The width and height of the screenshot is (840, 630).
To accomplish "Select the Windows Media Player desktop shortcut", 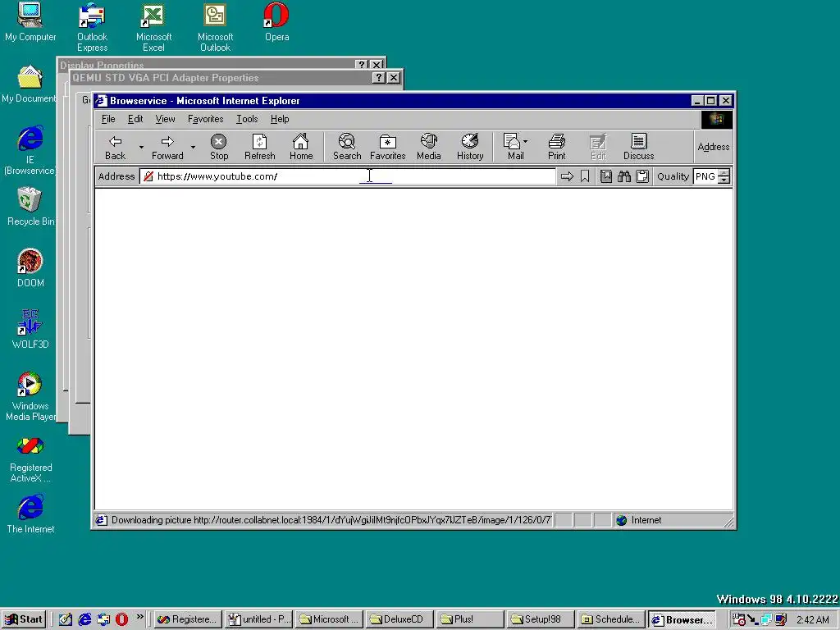I will (x=30, y=396).
